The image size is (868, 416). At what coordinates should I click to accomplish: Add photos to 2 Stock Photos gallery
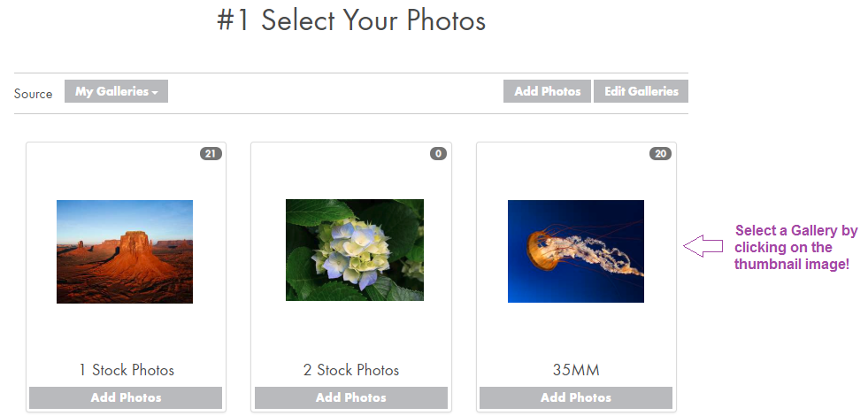pos(351,397)
